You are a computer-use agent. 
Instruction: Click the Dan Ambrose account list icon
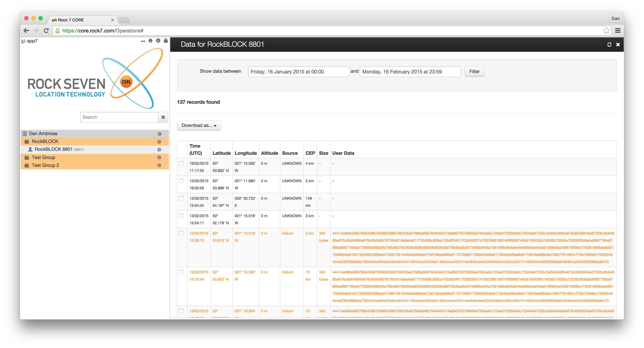tap(25, 134)
